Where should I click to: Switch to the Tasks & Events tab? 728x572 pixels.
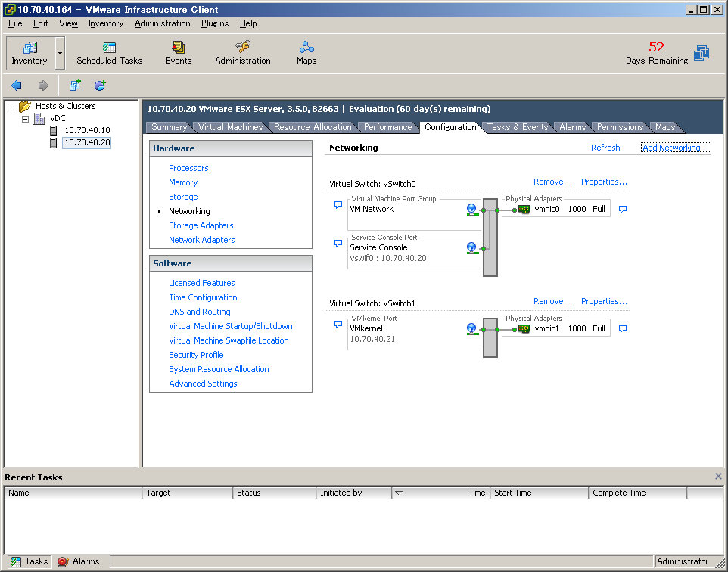point(518,127)
